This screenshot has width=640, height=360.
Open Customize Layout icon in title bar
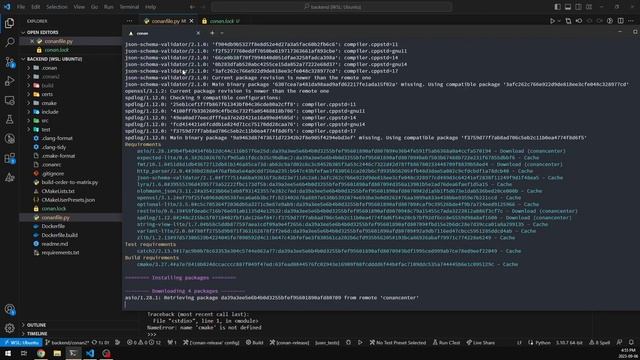[x=589, y=7]
